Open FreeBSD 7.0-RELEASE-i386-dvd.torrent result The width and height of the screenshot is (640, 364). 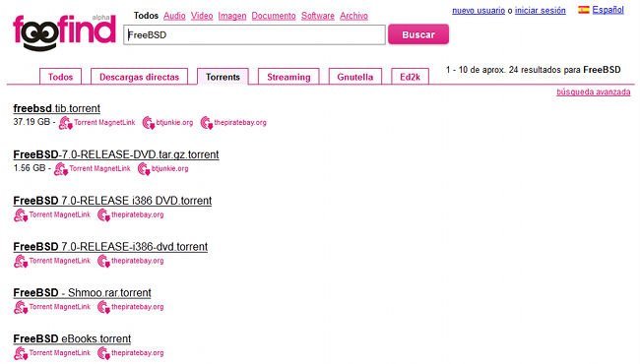(110, 247)
